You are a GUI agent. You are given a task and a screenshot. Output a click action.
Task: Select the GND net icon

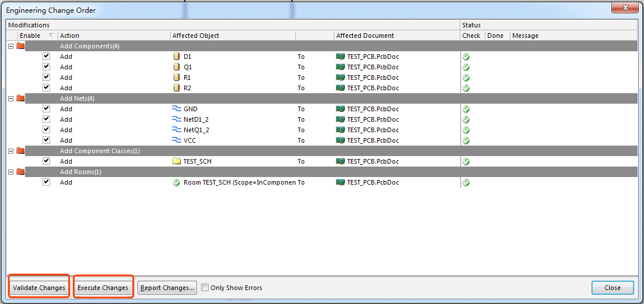177,109
